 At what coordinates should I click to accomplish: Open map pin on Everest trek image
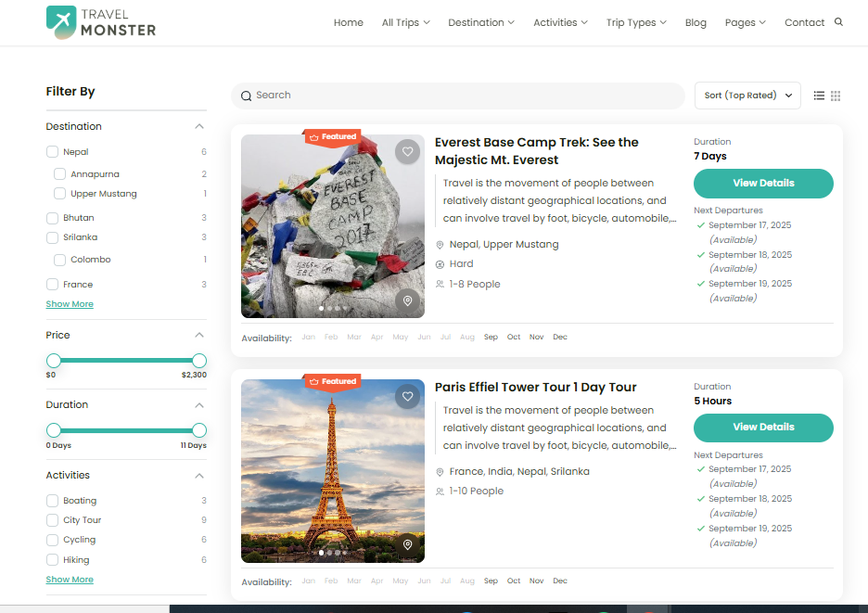tap(407, 300)
